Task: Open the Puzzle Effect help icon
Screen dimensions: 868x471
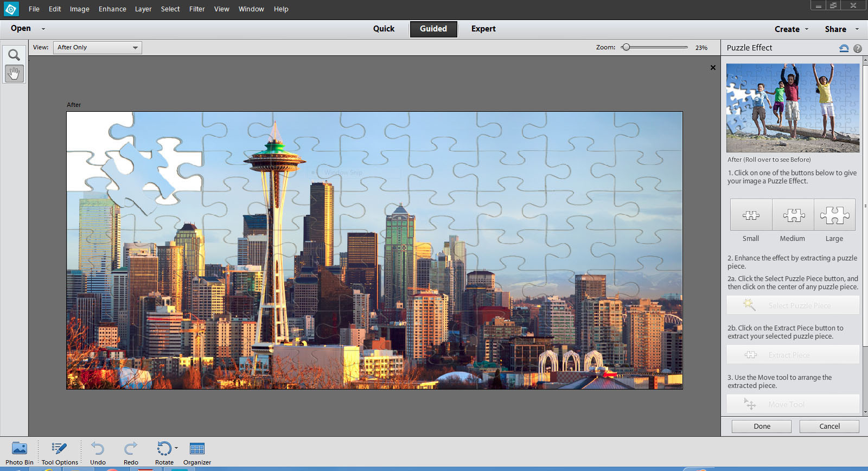Action: point(858,48)
